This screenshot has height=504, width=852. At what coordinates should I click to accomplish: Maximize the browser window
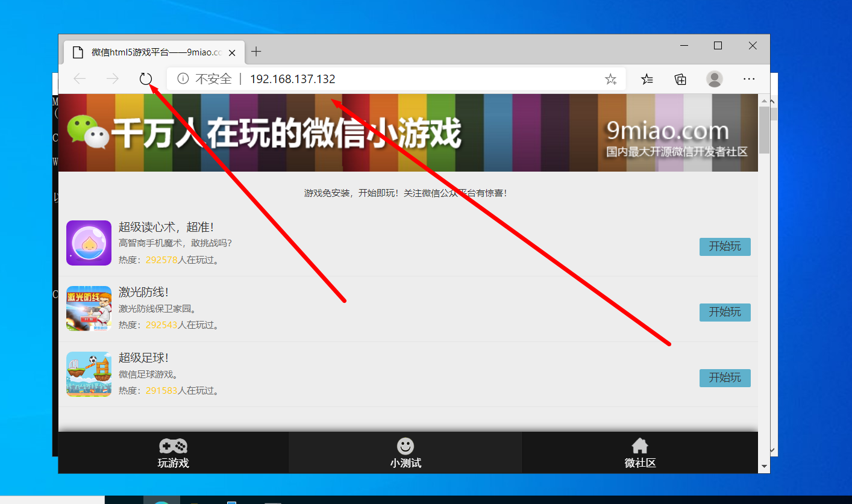[718, 46]
